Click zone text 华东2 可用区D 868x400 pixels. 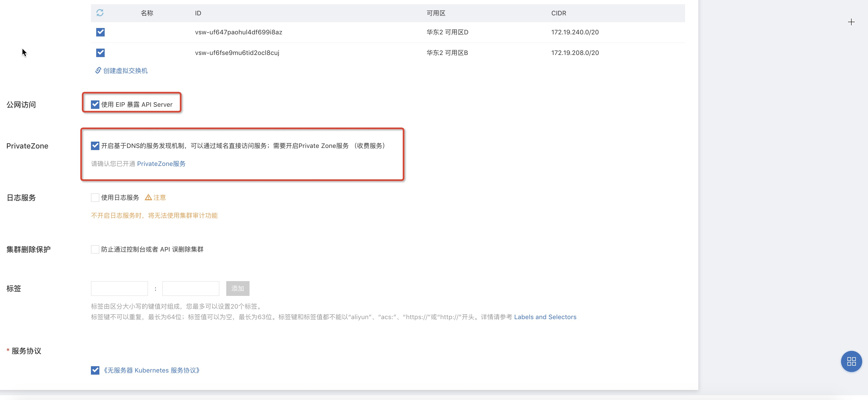(447, 32)
